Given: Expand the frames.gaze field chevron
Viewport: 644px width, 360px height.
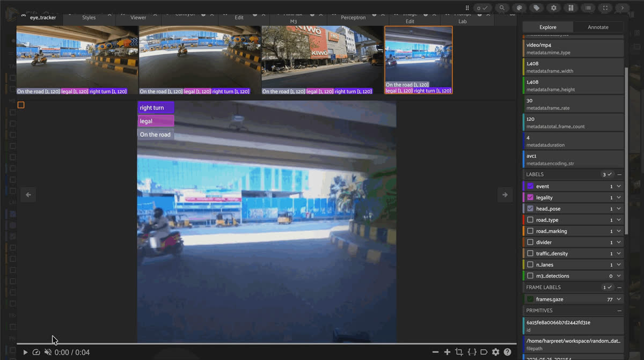Looking at the screenshot, I should coord(619,299).
